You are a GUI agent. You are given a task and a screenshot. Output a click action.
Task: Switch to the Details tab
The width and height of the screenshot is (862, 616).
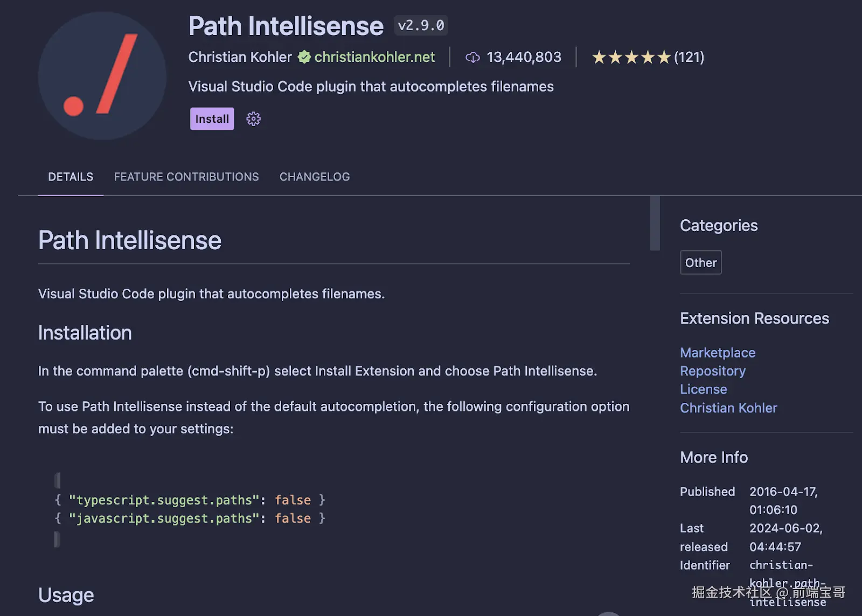(x=71, y=177)
